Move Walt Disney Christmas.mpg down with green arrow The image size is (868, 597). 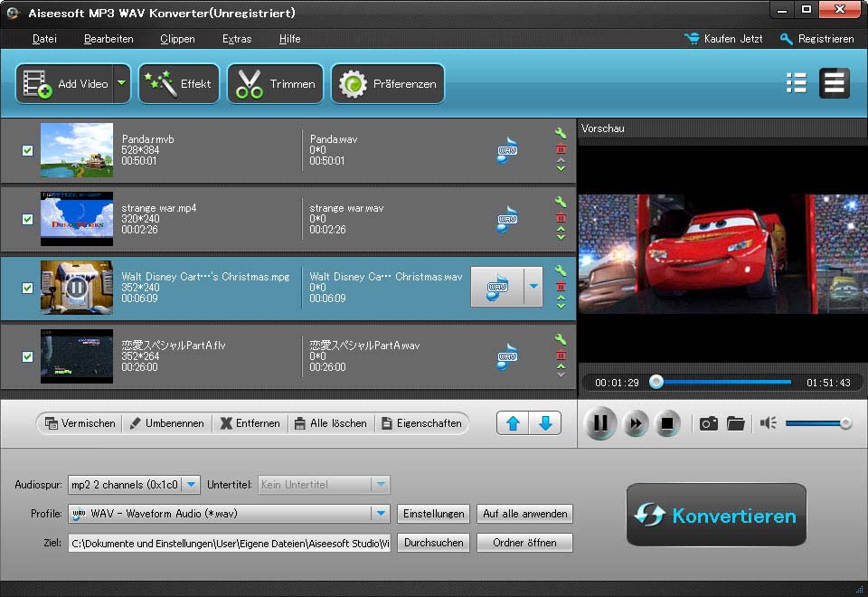[x=561, y=306]
